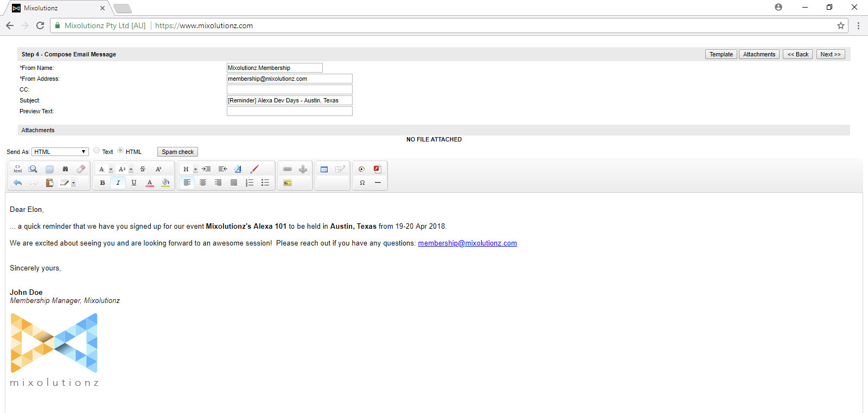This screenshot has height=413, width=868.
Task: Open the text color picker
Action: (150, 183)
